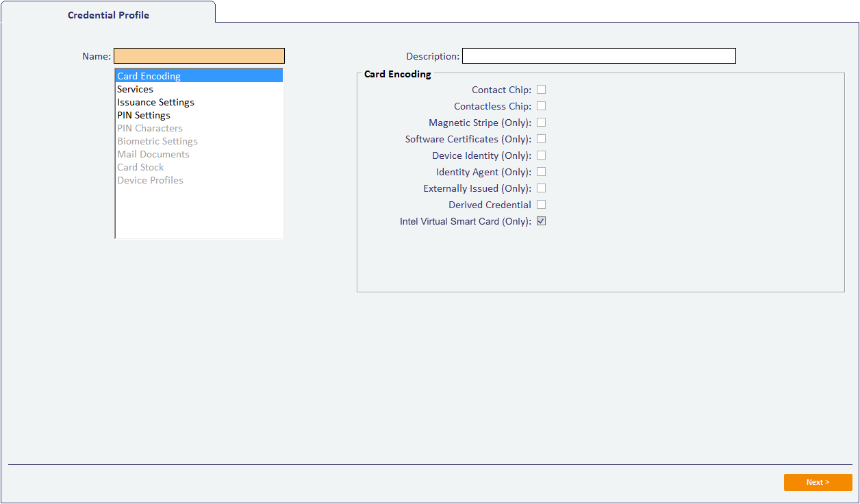
Task: Choose PIN Settings in the list
Action: [x=144, y=115]
